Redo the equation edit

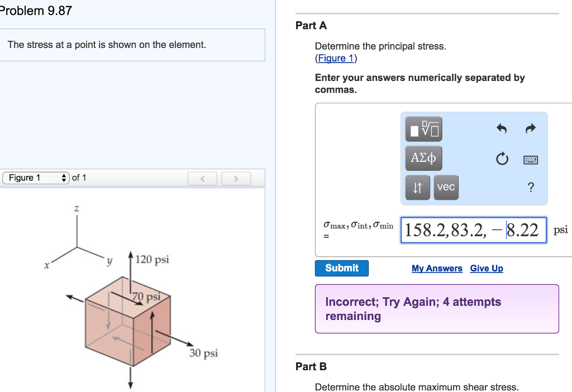530,129
